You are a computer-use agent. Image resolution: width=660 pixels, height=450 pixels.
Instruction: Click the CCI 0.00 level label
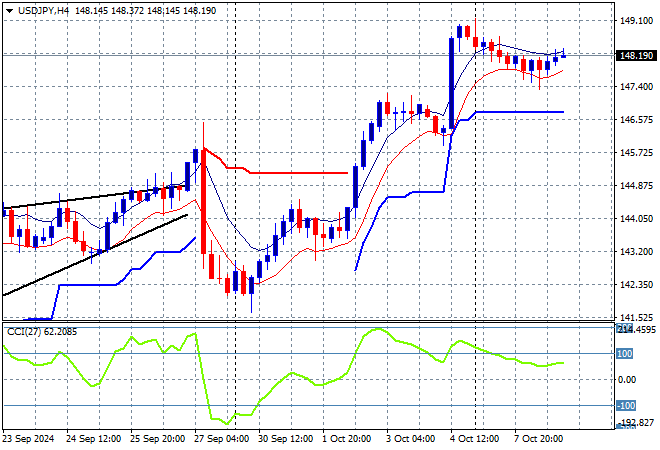click(x=627, y=380)
